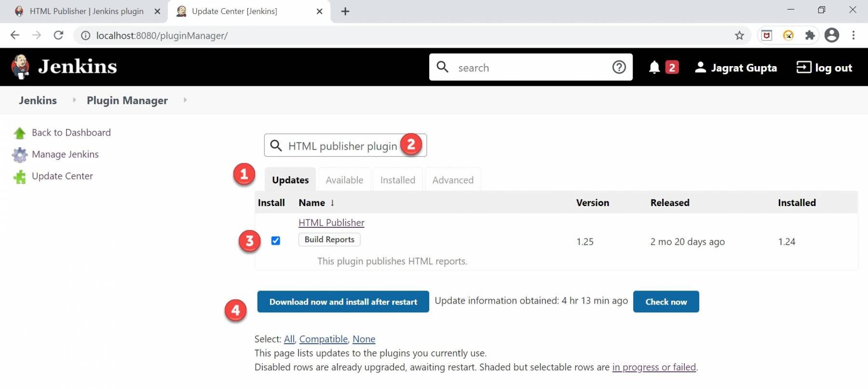Click the '2 mo 20 days ago' cell
This screenshot has height=389, width=868.
(687, 241)
